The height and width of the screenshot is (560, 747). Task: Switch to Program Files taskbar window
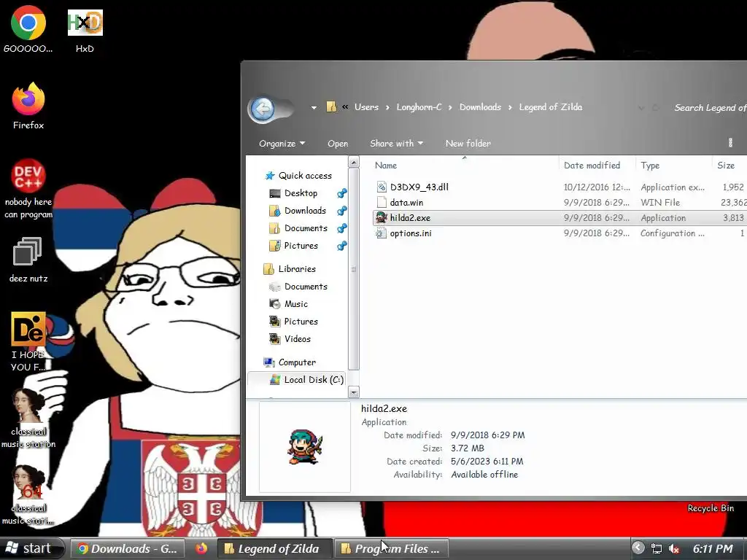[392, 548]
